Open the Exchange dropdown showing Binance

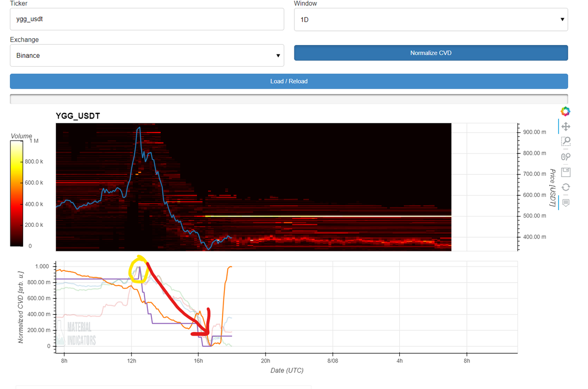[147, 55]
